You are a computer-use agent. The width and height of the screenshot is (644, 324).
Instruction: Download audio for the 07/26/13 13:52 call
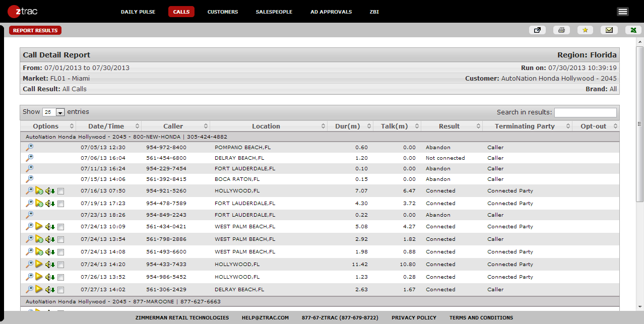point(50,277)
